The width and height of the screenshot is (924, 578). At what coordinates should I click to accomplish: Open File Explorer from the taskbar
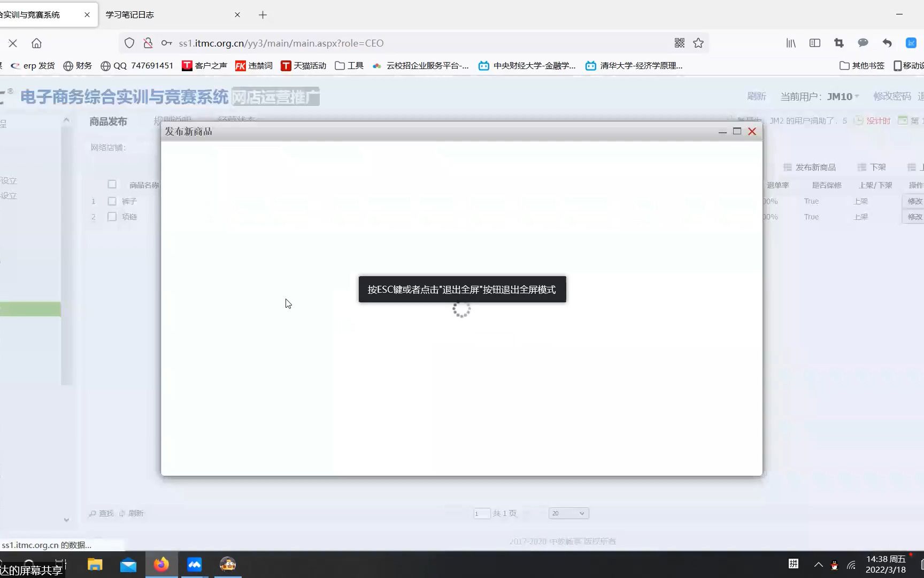coord(95,565)
